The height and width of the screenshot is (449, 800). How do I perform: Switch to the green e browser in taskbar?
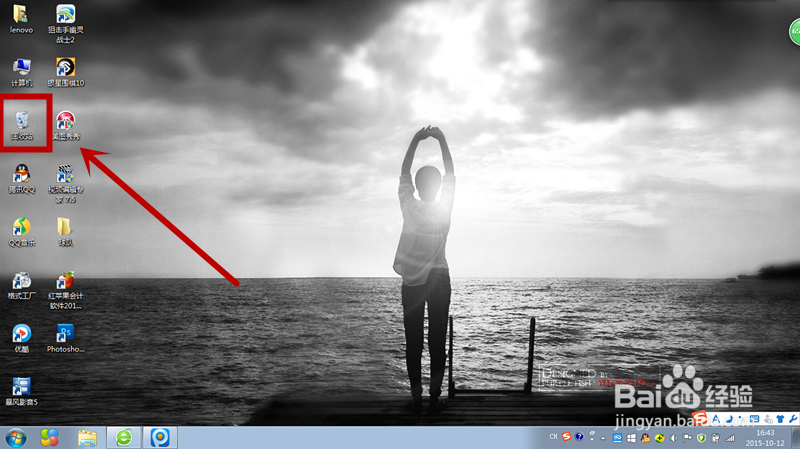(x=123, y=438)
